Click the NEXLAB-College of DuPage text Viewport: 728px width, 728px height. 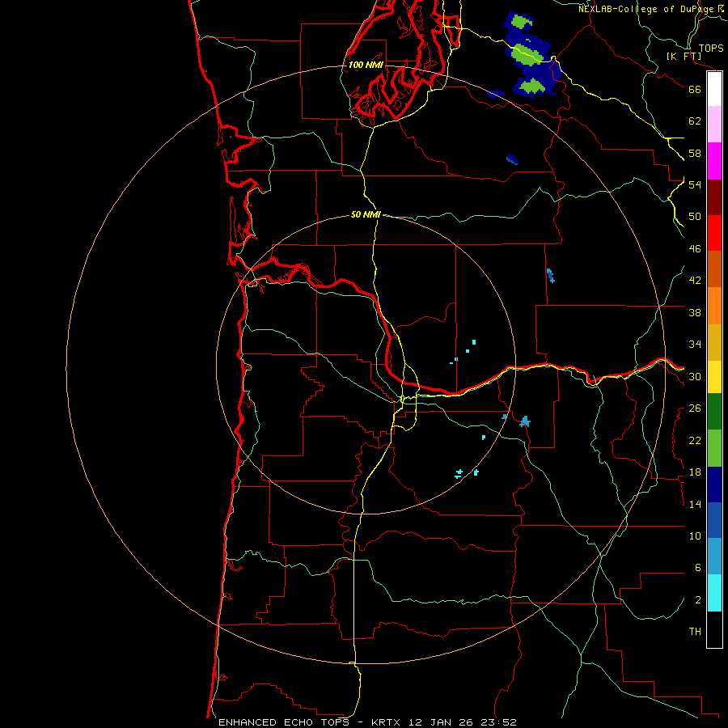coord(645,9)
